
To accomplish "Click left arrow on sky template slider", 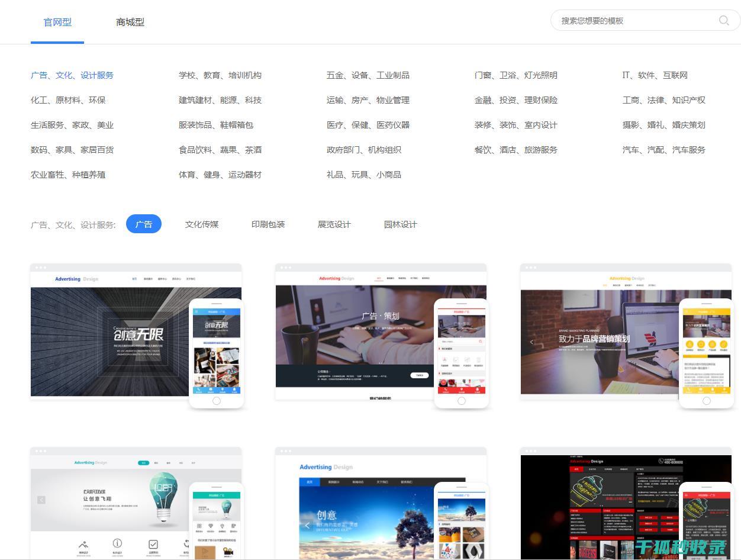I will (x=307, y=524).
